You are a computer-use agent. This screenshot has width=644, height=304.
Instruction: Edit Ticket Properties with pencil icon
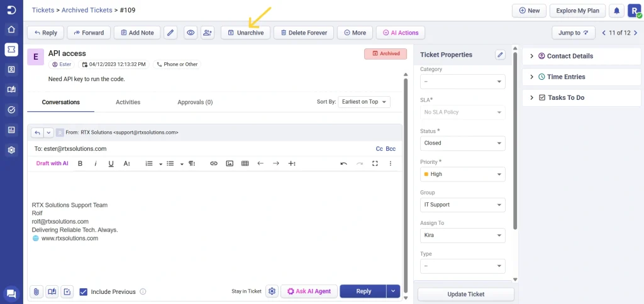tap(500, 55)
